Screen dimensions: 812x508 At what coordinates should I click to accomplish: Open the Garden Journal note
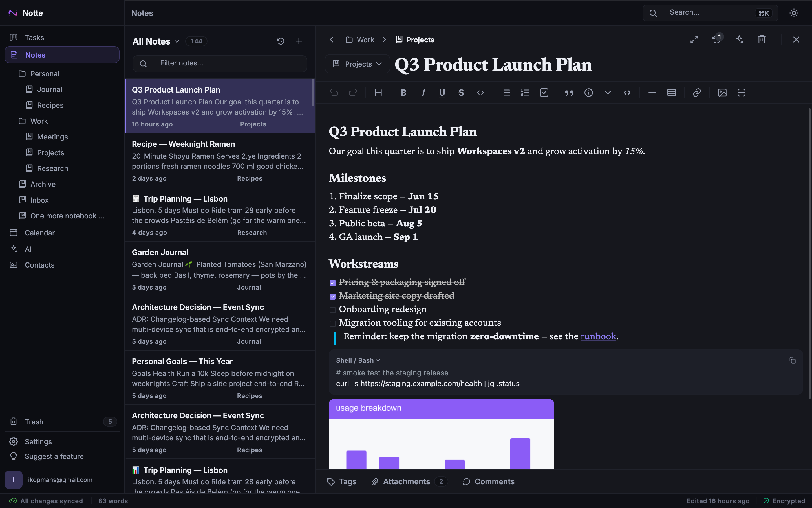tap(220, 269)
